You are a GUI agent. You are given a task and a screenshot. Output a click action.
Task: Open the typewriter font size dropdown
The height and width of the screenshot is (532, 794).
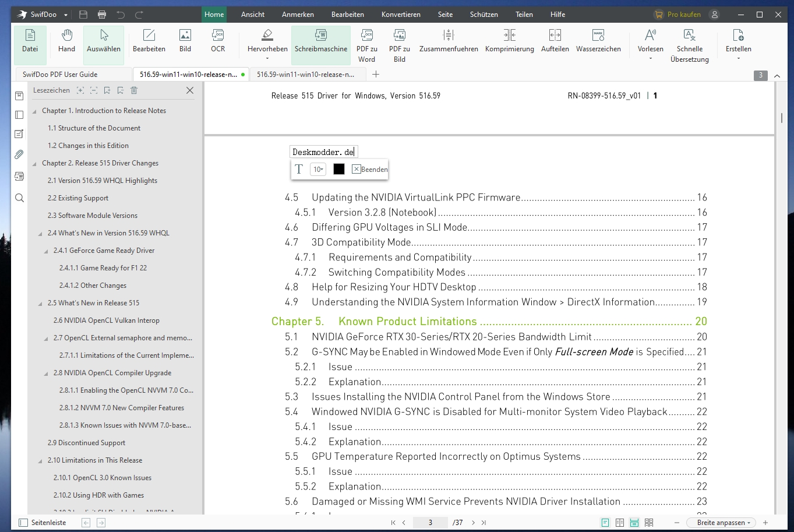(x=318, y=169)
